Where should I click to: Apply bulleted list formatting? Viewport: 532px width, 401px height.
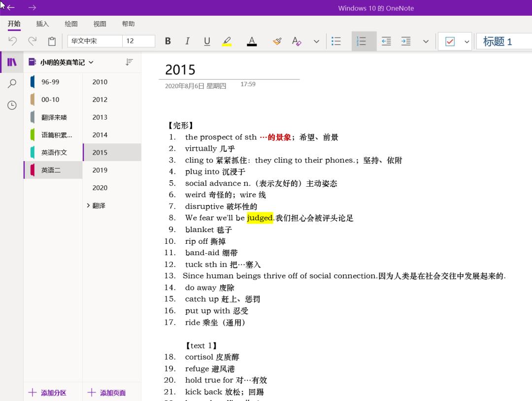point(336,41)
